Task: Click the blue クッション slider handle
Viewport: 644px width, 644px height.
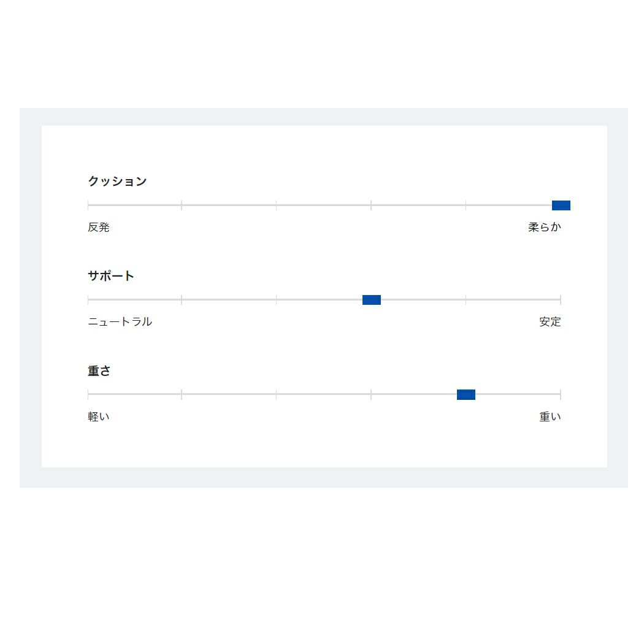Action: (x=561, y=205)
